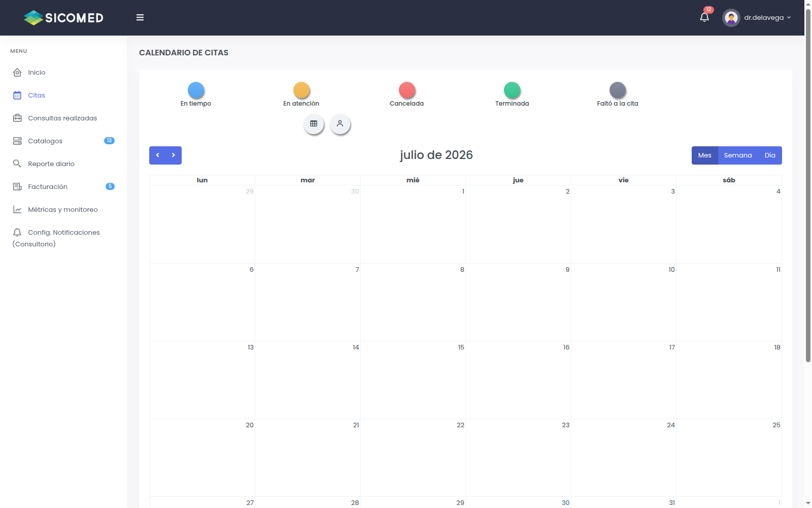Screen dimensions: 812x508
Task: Select day 20 in the calendar
Action: tap(202, 458)
